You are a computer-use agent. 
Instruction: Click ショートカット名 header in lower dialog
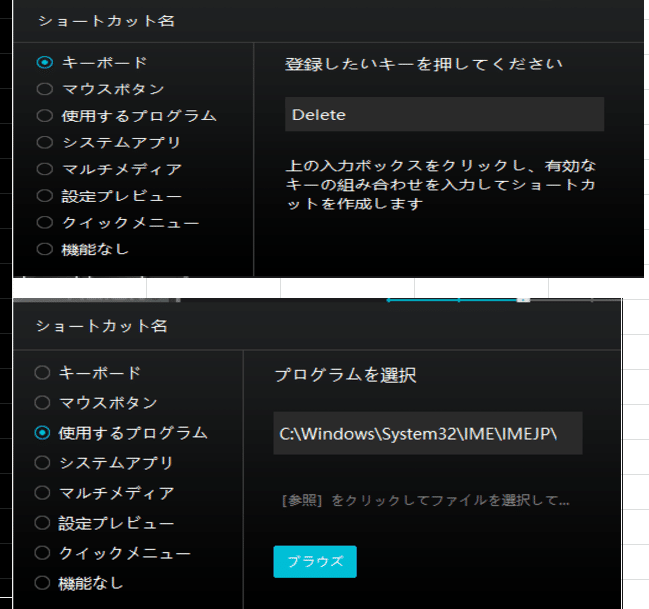coord(102,326)
